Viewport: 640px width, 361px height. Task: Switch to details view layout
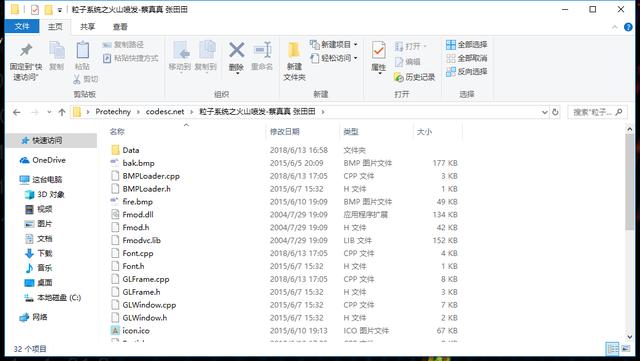pos(613,348)
